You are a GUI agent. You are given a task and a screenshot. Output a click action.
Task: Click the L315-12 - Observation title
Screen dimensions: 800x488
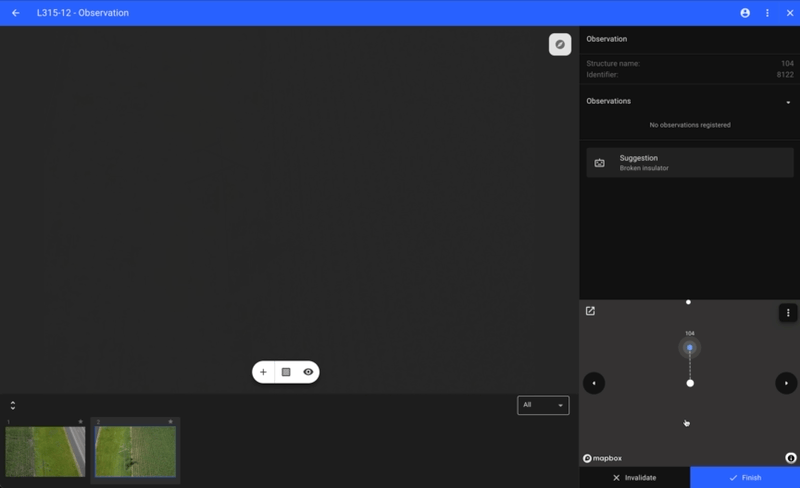coord(83,13)
